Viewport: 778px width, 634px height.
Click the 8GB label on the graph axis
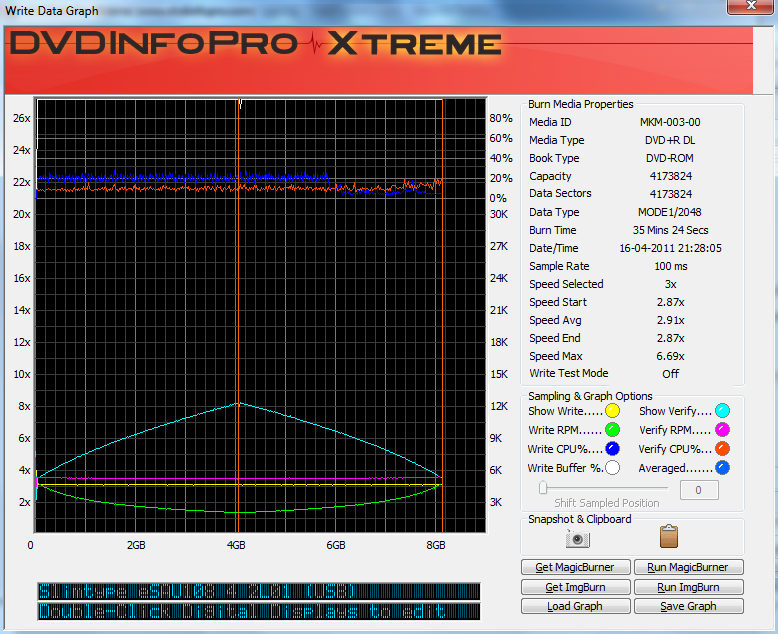pos(436,545)
